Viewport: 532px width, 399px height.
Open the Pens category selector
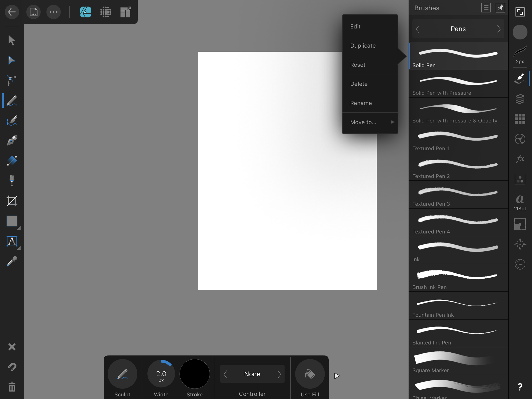[458, 29]
